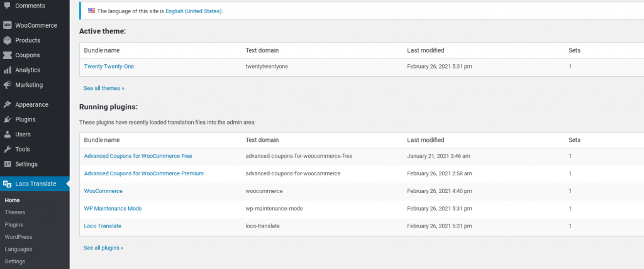Click the February 26, 2021 4:40 pm date

click(x=440, y=191)
